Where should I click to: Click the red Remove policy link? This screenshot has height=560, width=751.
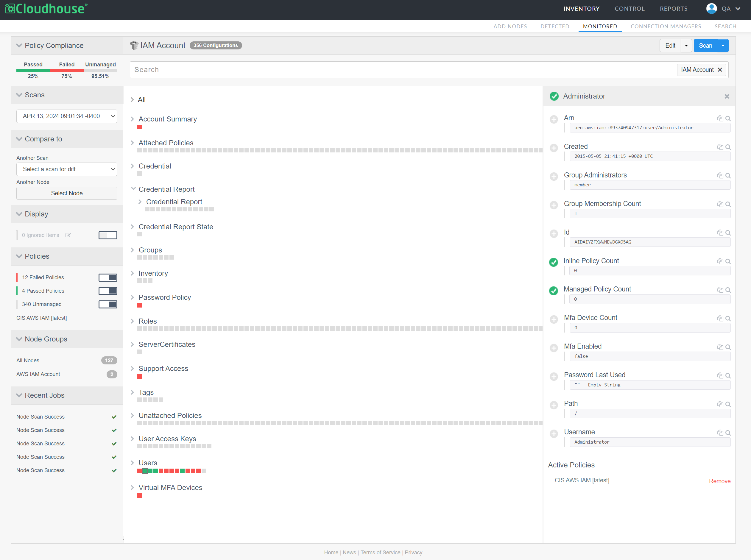coord(719,481)
